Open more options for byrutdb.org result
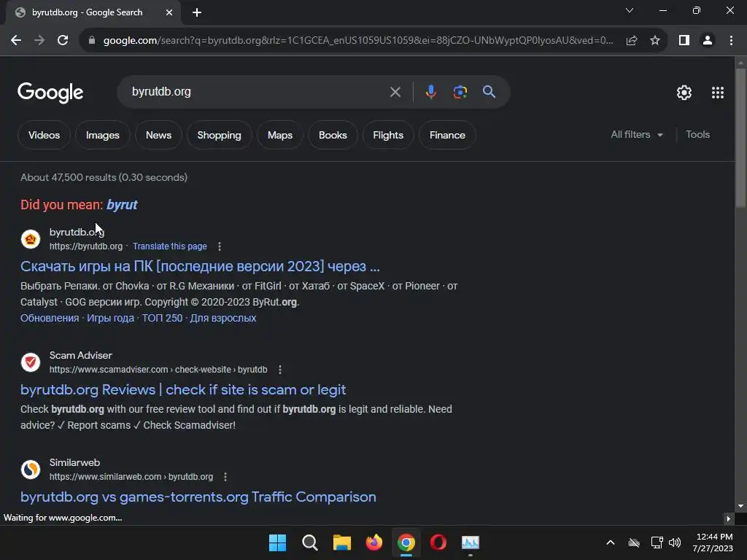747x560 pixels. pos(219,246)
